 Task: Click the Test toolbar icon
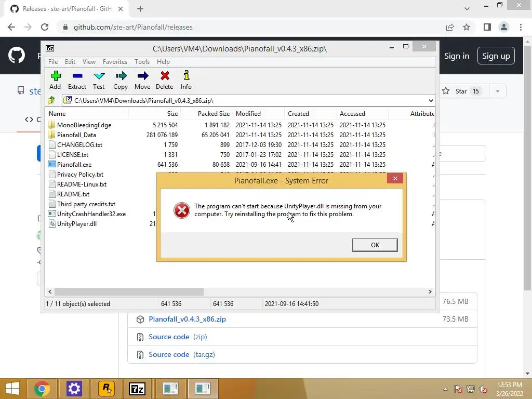click(x=99, y=76)
